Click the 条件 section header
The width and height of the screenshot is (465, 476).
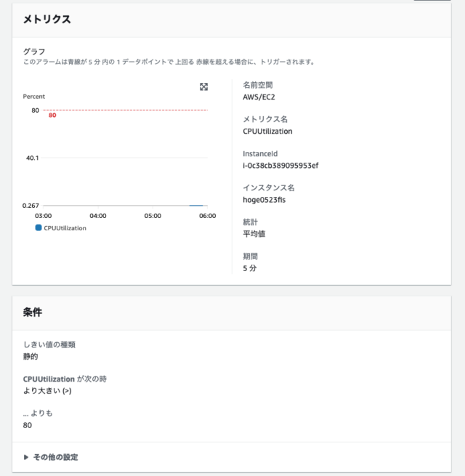[33, 312]
